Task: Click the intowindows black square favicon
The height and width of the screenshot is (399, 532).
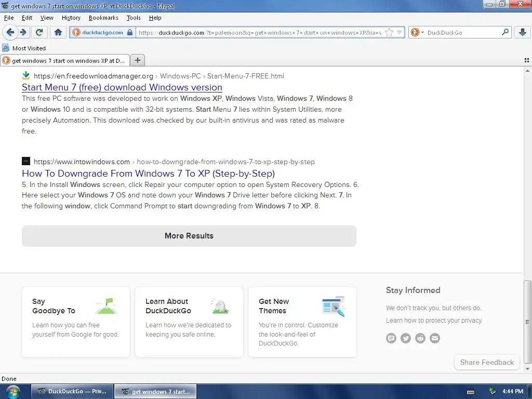Action: click(26, 161)
